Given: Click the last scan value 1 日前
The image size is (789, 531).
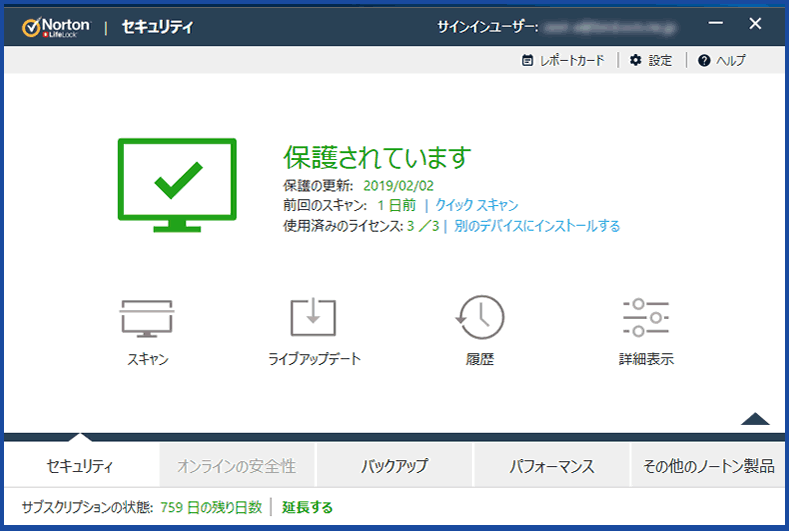Looking at the screenshot, I should pos(397,205).
